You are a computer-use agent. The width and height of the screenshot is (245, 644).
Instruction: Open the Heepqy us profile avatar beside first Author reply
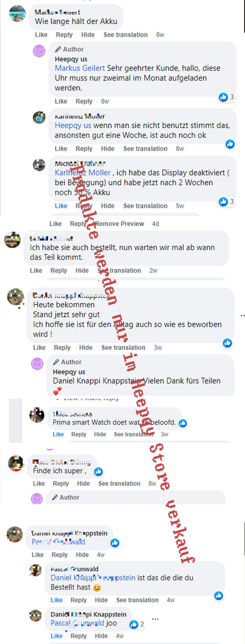(39, 51)
